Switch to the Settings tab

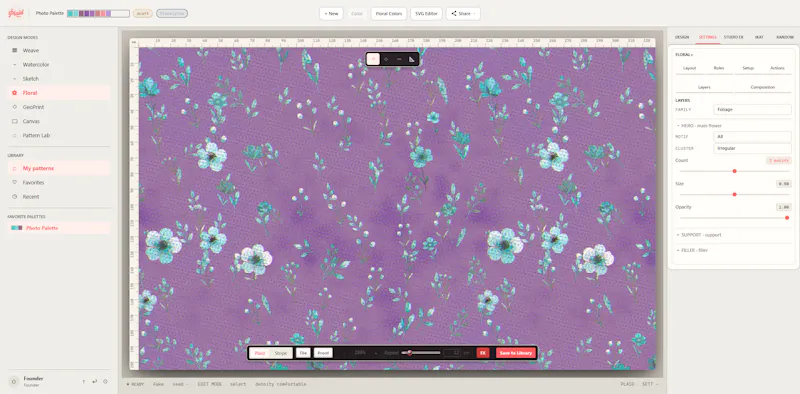(x=708, y=37)
